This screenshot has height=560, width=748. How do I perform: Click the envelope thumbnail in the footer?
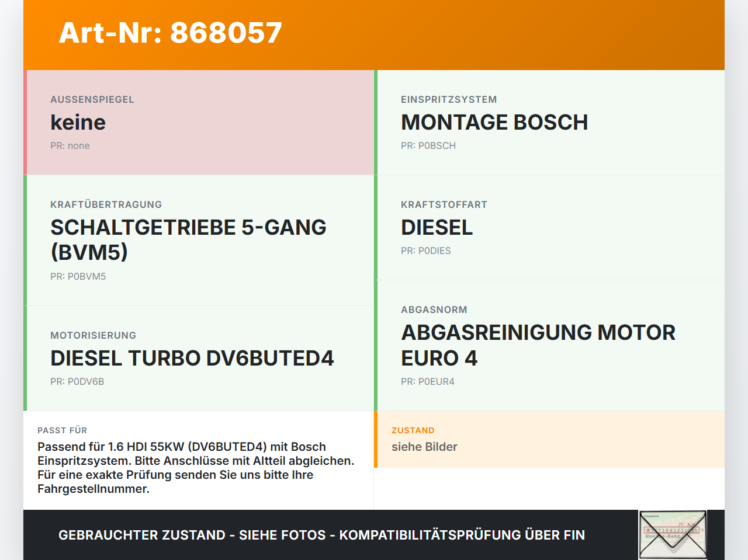(x=673, y=535)
